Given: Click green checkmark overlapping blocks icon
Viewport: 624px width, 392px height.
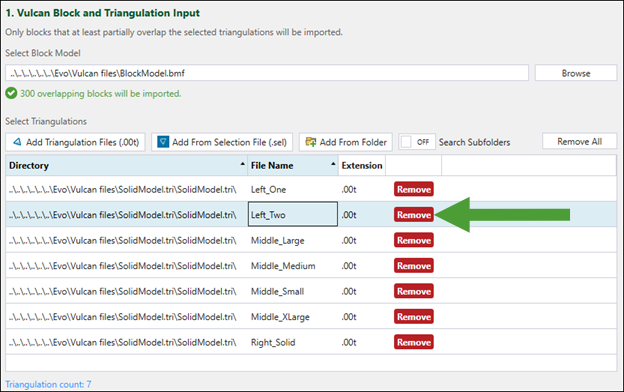Looking at the screenshot, I should click(11, 94).
